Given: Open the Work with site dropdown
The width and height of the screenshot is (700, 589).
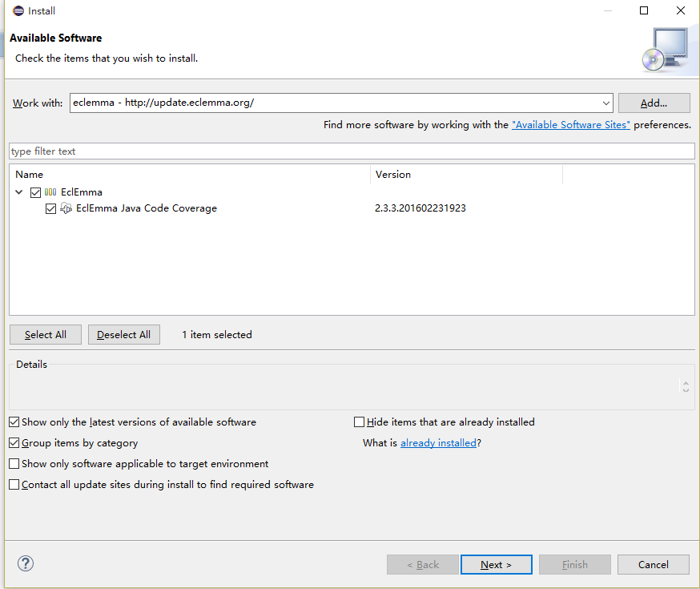Looking at the screenshot, I should (605, 103).
